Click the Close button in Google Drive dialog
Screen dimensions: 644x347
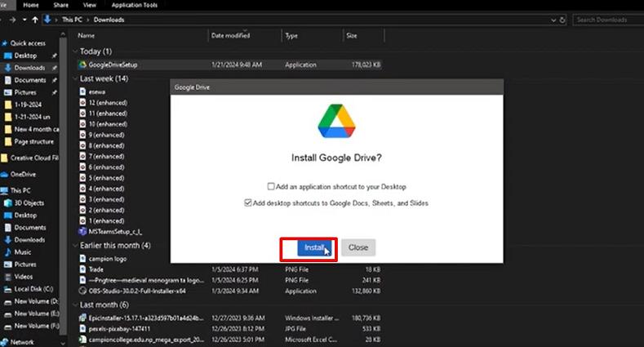(358, 247)
